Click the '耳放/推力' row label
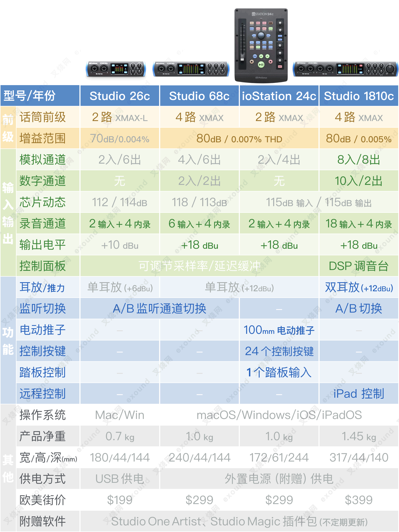The height and width of the screenshot is (532, 399). 48,287
